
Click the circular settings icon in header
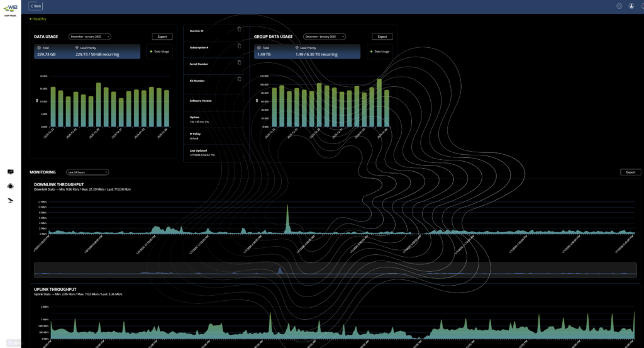[x=619, y=6]
